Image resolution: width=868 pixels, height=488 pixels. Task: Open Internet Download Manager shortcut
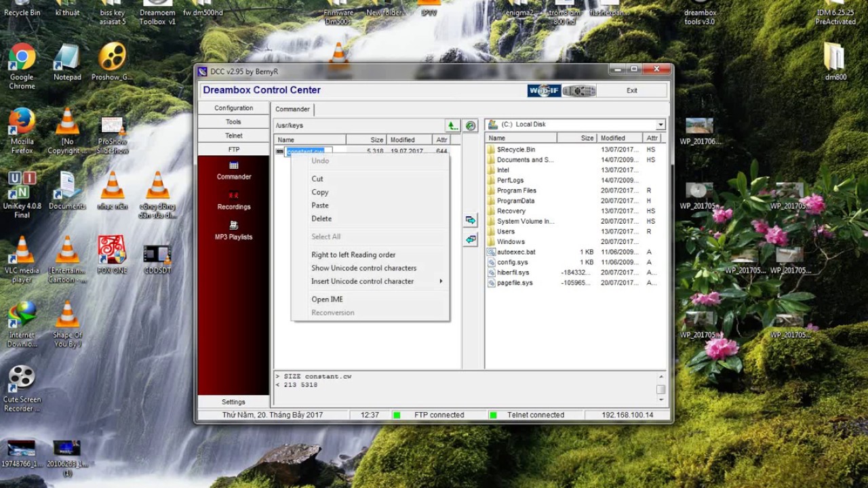click(x=22, y=324)
